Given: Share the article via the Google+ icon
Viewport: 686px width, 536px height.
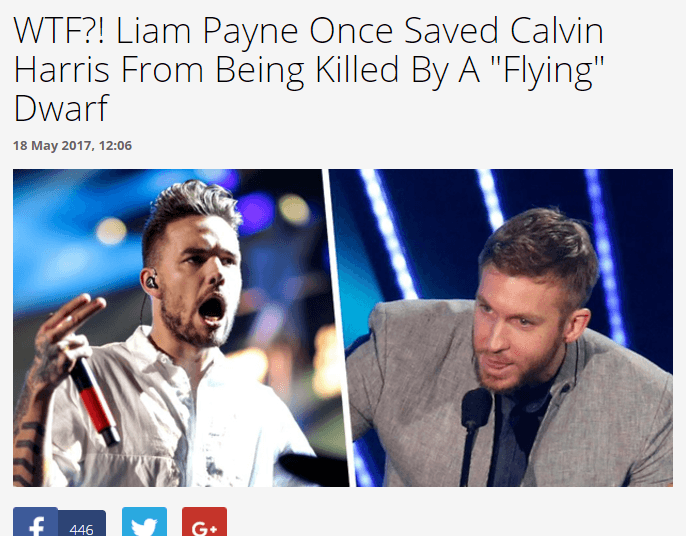Looking at the screenshot, I should tap(204, 522).
